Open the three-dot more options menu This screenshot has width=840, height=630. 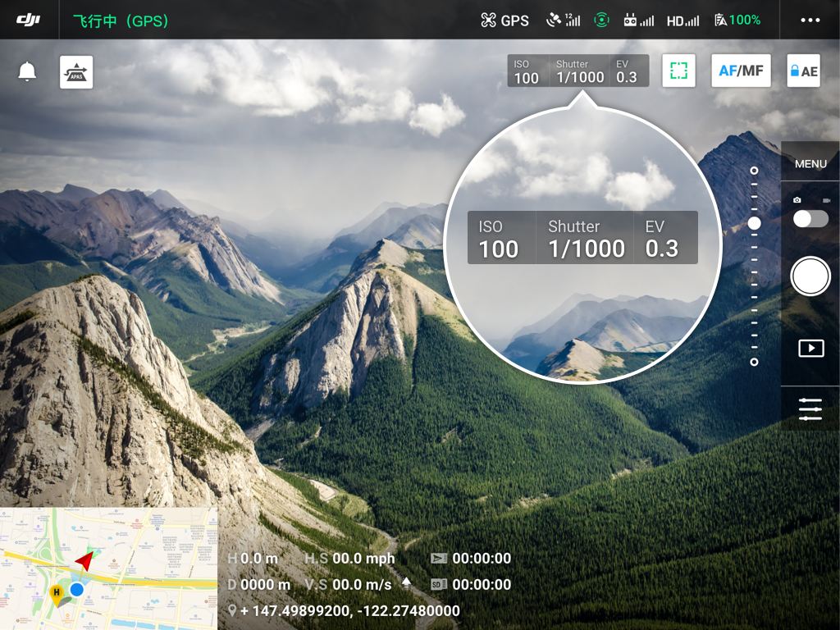810,21
